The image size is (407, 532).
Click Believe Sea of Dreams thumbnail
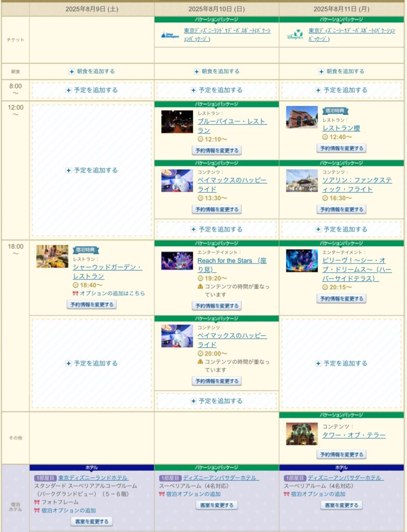[x=302, y=261]
